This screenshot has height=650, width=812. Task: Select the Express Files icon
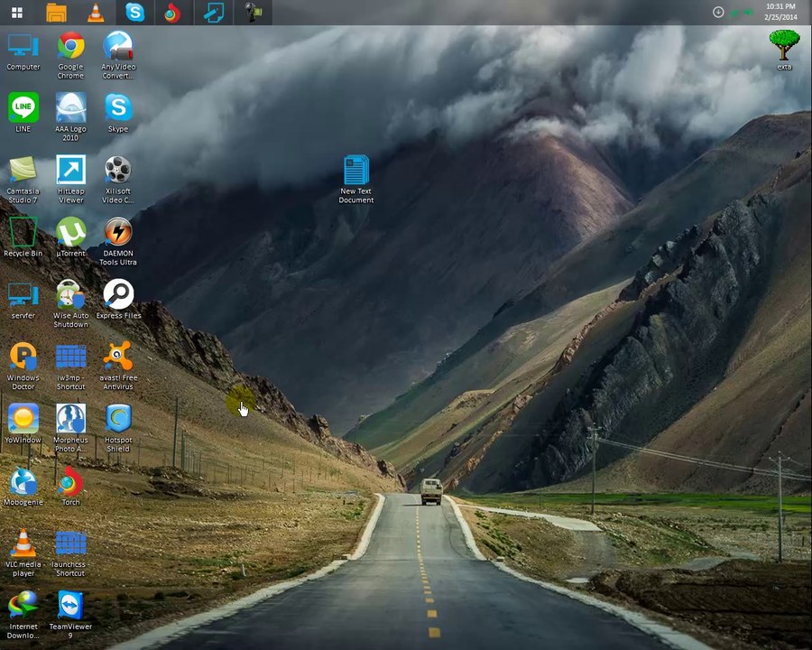[118, 300]
